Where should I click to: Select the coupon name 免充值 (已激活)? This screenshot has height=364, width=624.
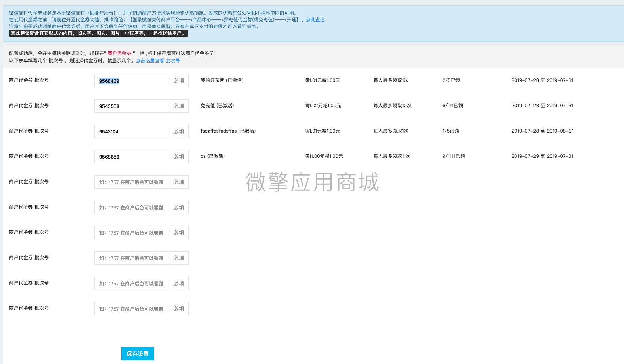[x=217, y=106]
